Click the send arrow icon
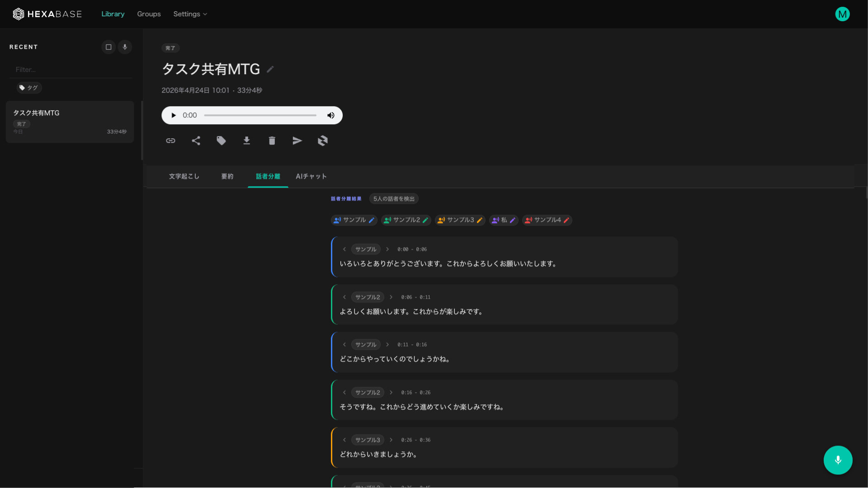This screenshot has height=488, width=868. 297,141
